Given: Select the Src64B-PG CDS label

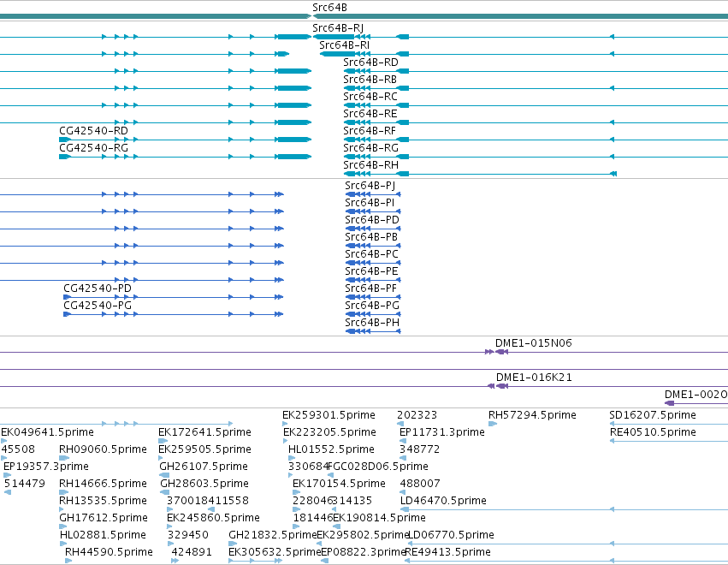Looking at the screenshot, I should coord(372,306).
